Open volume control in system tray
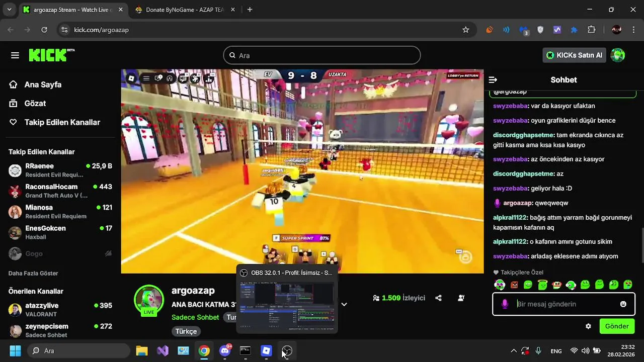Viewport: 644px width, 362px height. coord(585,351)
